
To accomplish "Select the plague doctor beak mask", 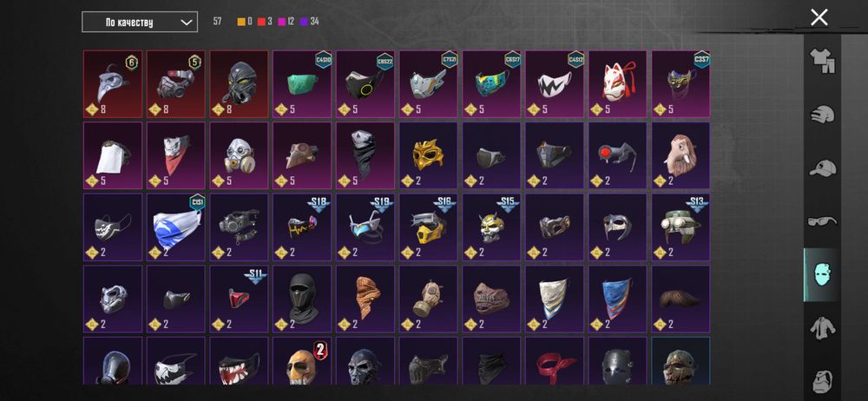I will (x=113, y=84).
